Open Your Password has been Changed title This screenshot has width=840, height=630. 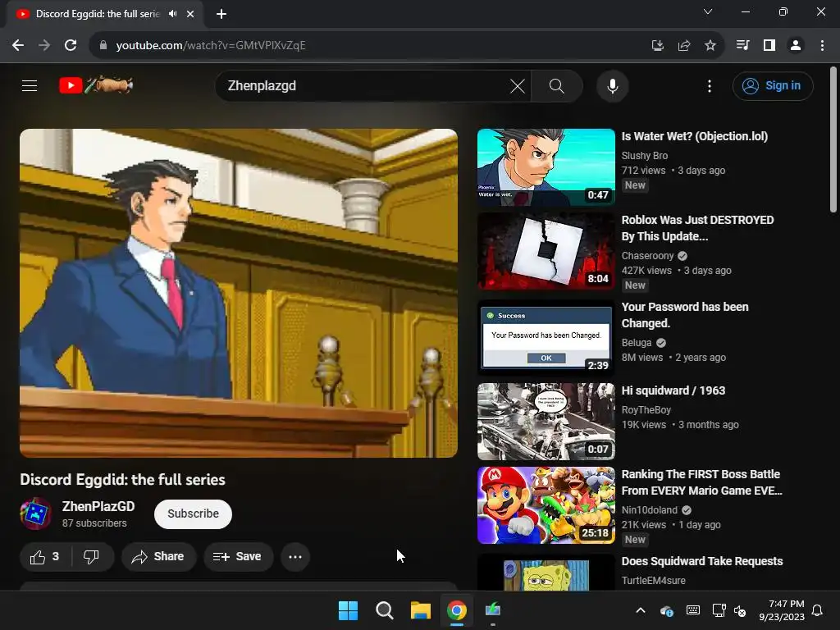[685, 315]
